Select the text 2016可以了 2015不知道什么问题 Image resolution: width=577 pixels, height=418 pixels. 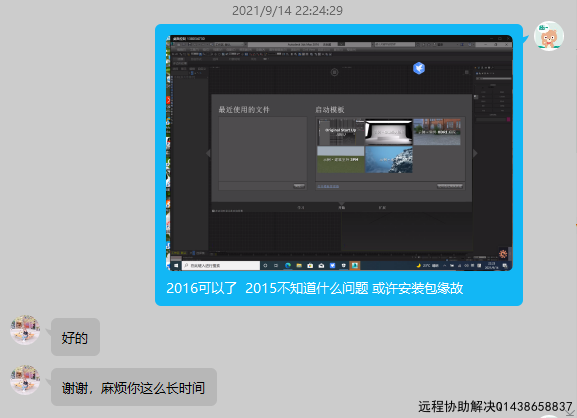(267, 288)
